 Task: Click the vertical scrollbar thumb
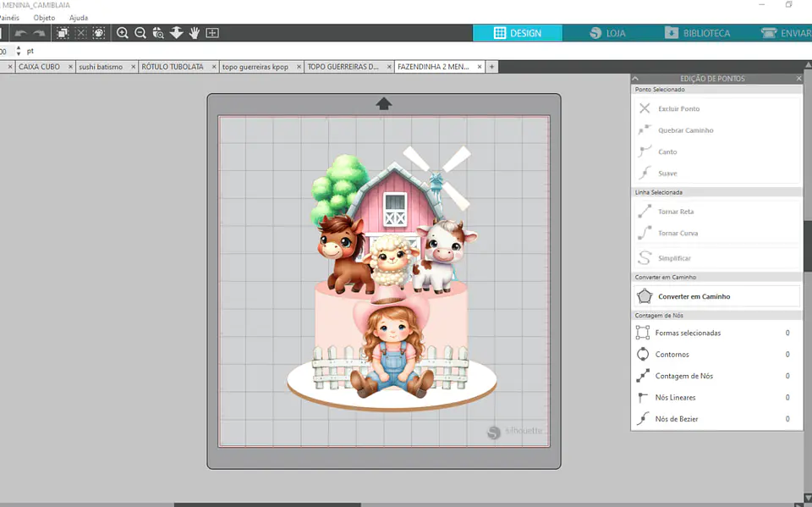807,245
